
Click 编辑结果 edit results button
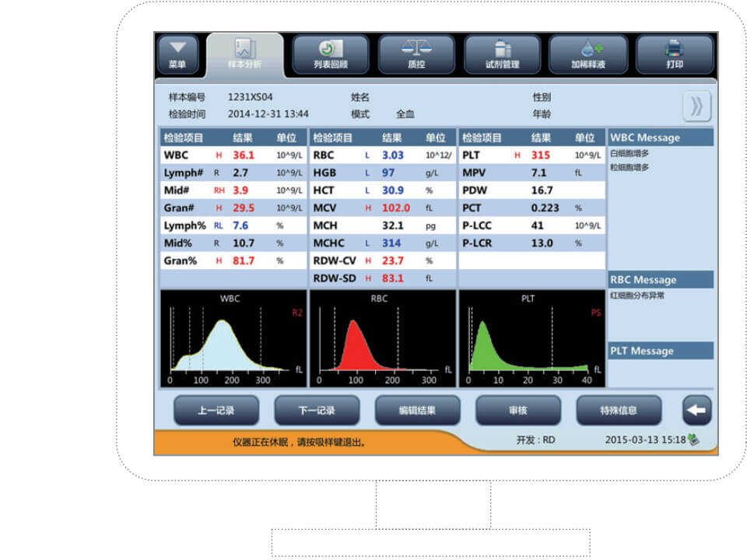(417, 410)
